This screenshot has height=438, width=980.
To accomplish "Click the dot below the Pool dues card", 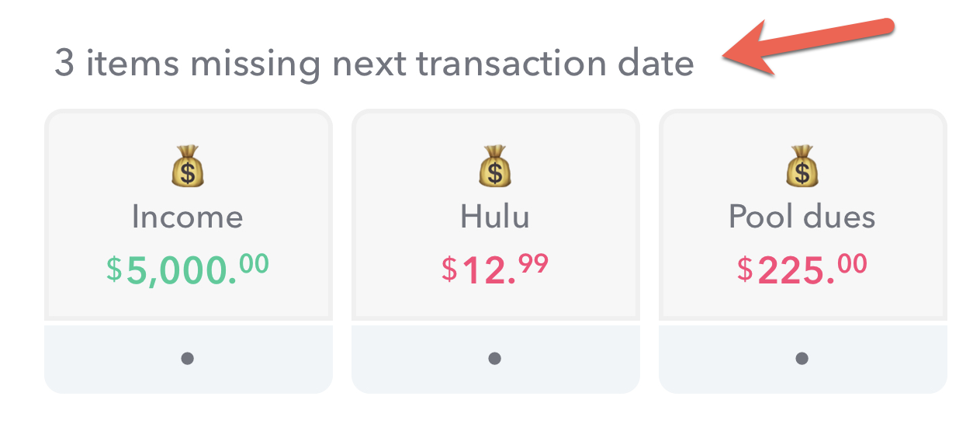I will pos(802,359).
